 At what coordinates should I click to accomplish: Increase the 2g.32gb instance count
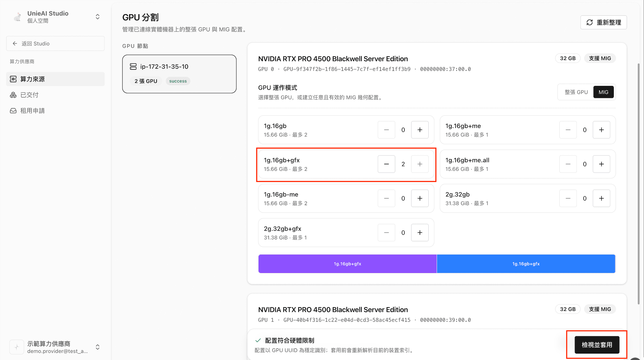point(601,198)
